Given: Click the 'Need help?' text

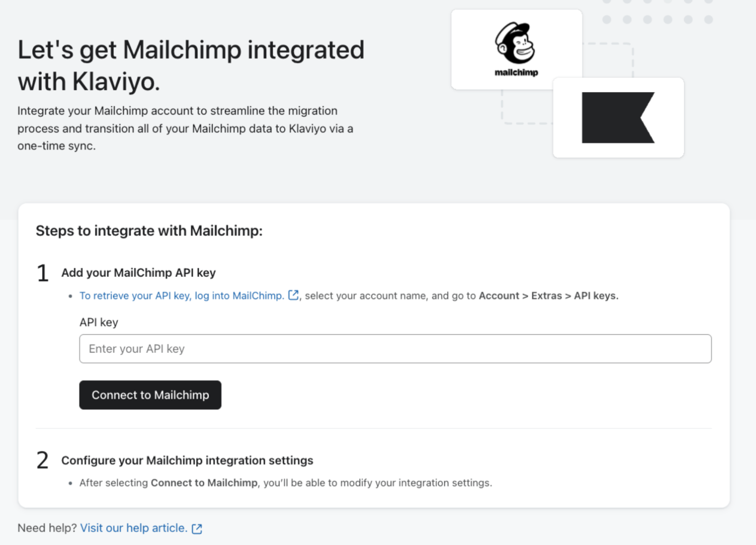Looking at the screenshot, I should [47, 528].
